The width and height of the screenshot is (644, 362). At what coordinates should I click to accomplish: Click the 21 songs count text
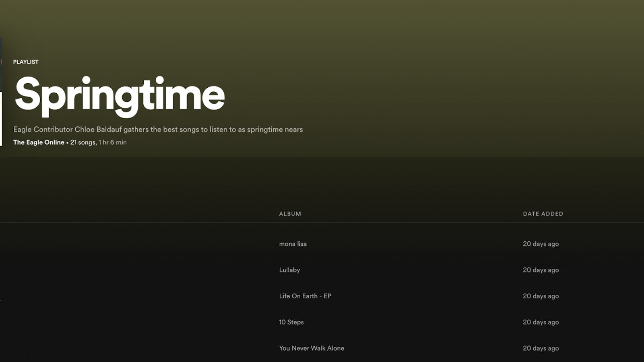(83, 142)
